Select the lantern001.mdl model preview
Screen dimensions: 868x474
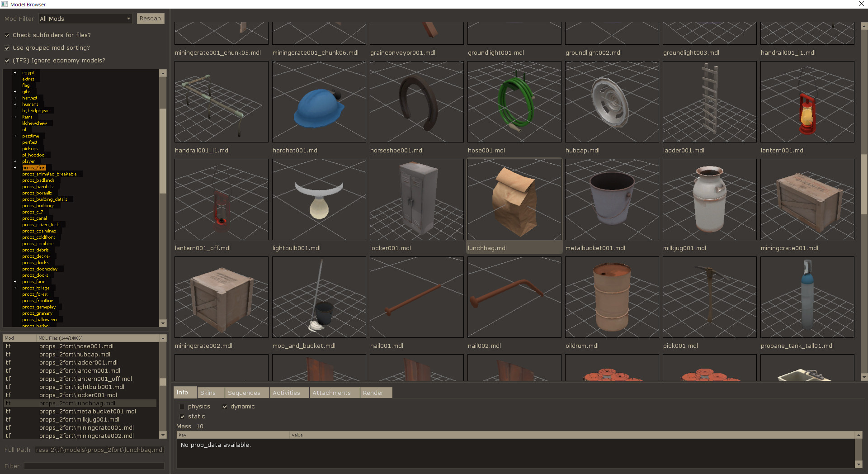807,102
